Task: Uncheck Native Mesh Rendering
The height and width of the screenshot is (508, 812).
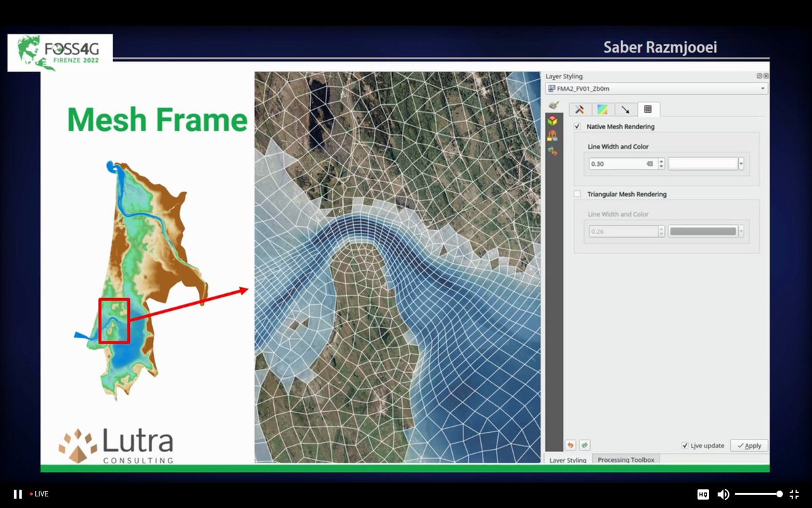Action: (577, 127)
